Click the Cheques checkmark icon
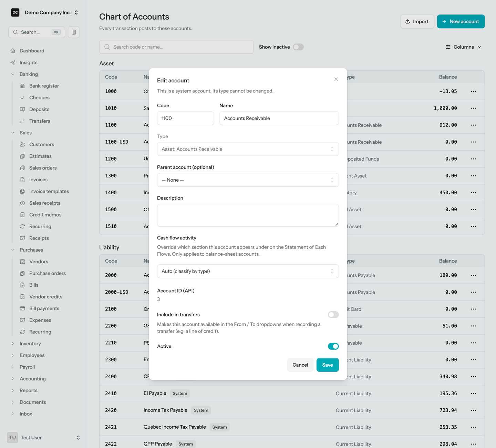 (x=23, y=98)
